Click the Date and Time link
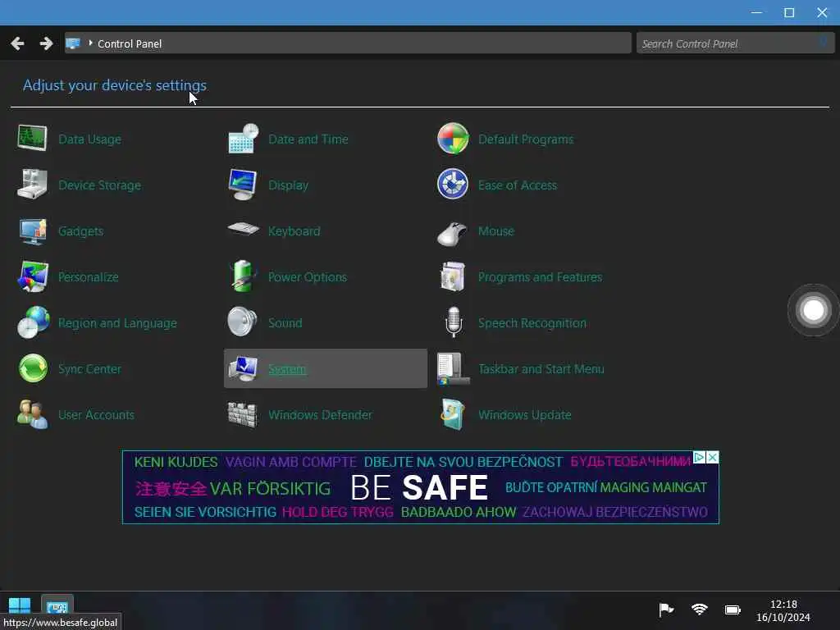This screenshot has height=630, width=840. (x=308, y=139)
